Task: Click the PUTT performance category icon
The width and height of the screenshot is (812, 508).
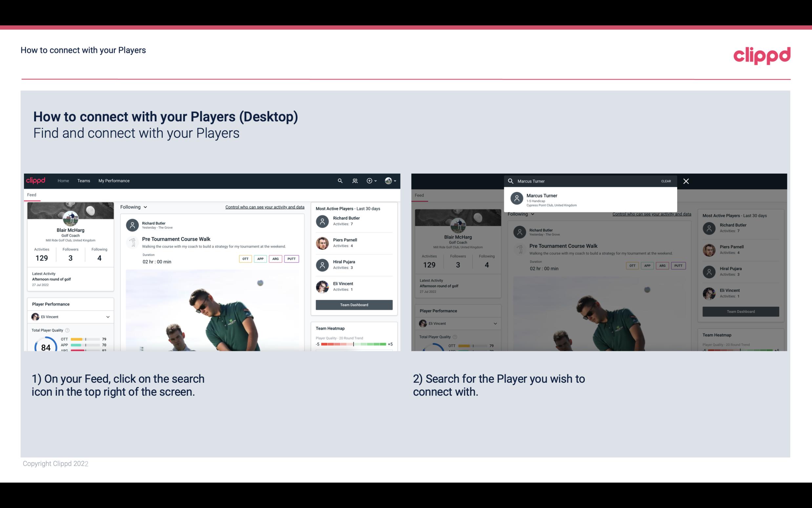Action: click(x=291, y=259)
